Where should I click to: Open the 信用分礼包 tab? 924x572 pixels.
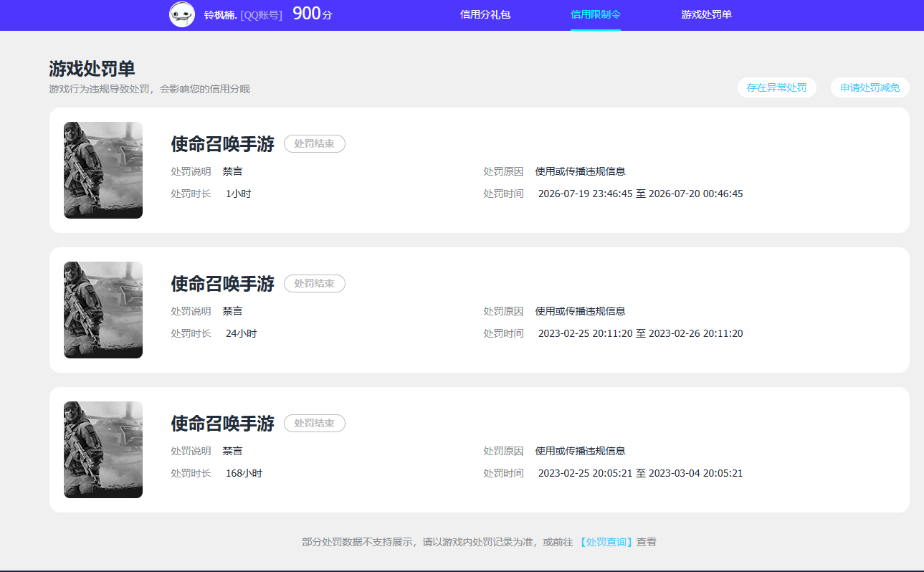tap(485, 14)
